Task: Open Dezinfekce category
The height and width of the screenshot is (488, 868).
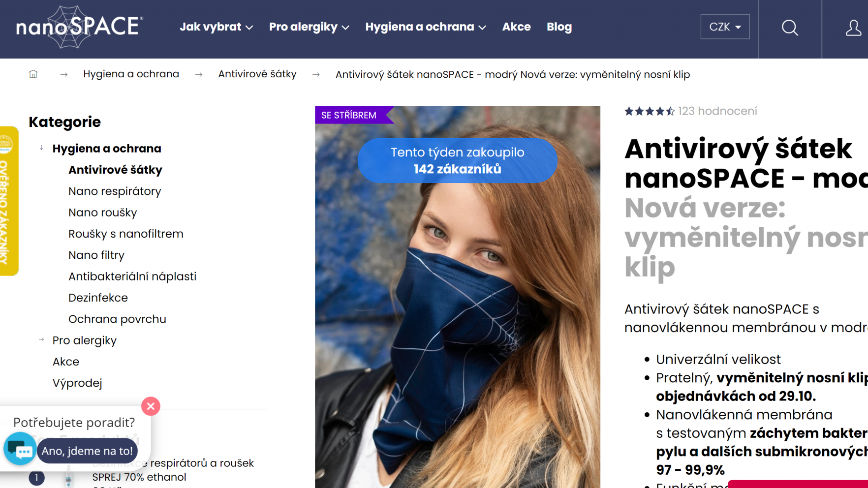Action: click(98, 298)
